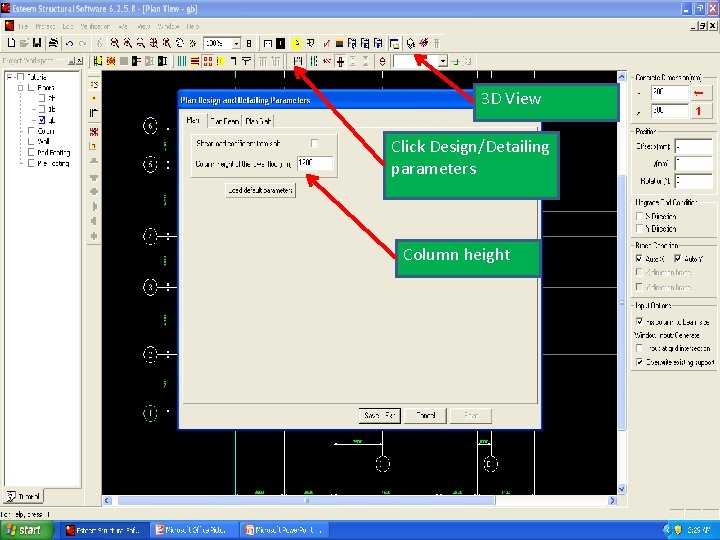Click the Undo arrow icon
The height and width of the screenshot is (540, 720).
pos(69,44)
